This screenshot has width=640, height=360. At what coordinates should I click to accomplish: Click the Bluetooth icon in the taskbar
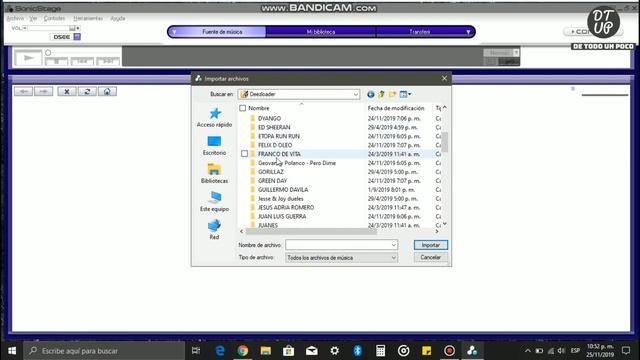(358, 351)
